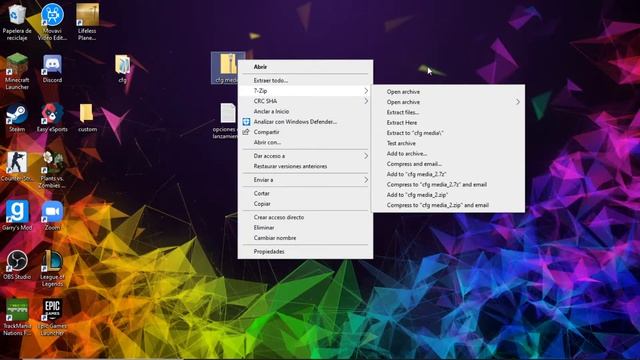Choose Anclar a Inicio
The image size is (640, 360).
(305, 111)
